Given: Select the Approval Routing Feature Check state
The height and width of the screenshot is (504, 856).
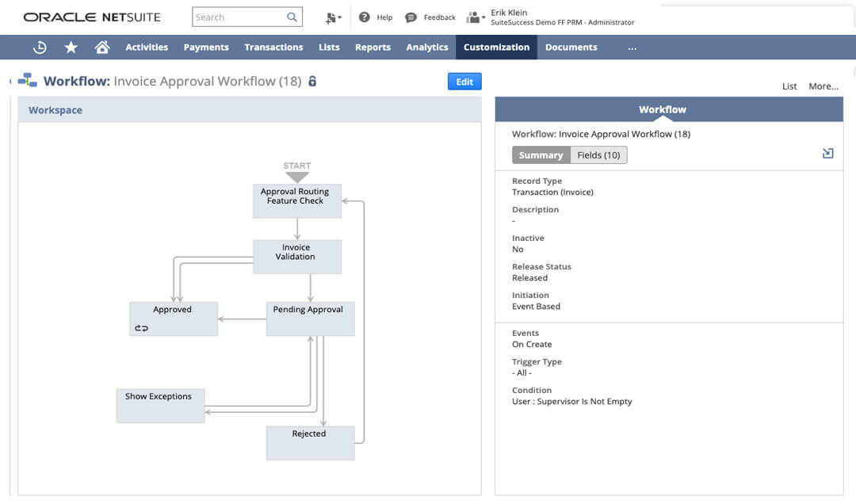Looking at the screenshot, I should pyautogui.click(x=297, y=201).
